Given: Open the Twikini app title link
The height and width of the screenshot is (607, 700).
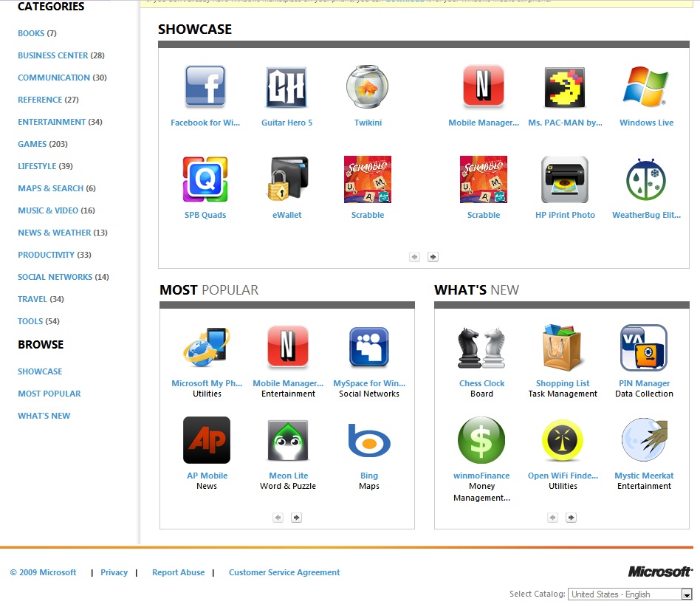Looking at the screenshot, I should click(368, 123).
